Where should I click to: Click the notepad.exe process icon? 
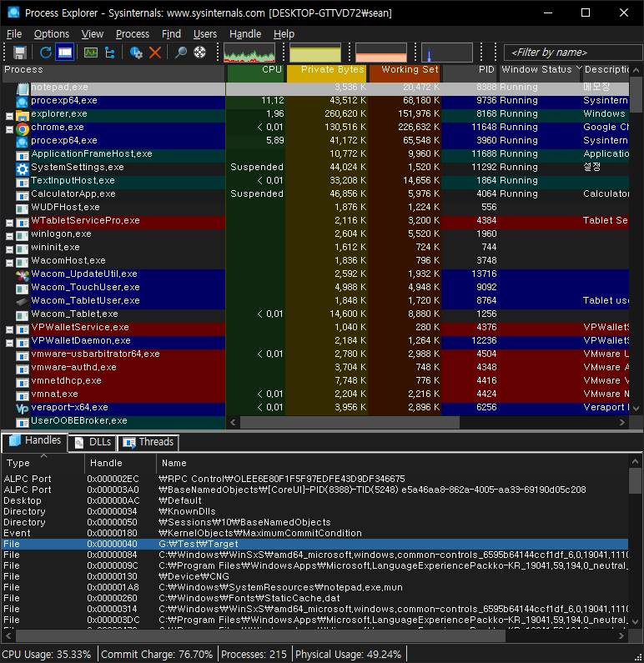[x=23, y=88]
